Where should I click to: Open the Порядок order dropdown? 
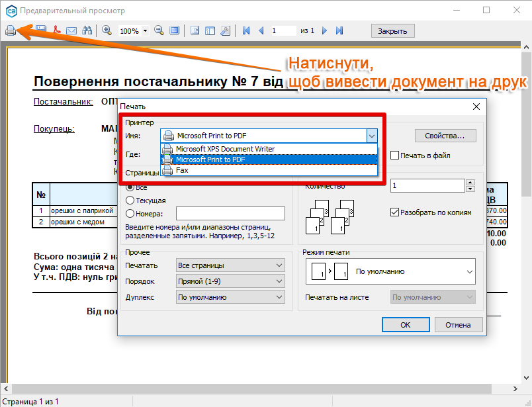click(230, 281)
